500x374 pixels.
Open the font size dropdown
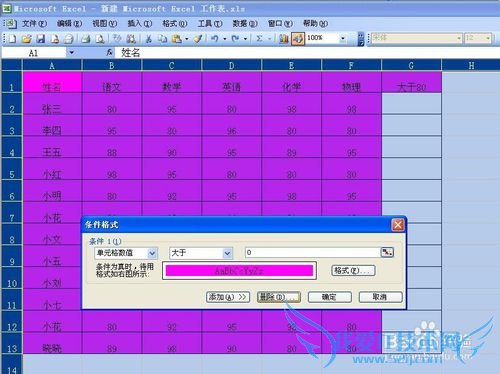point(489,38)
